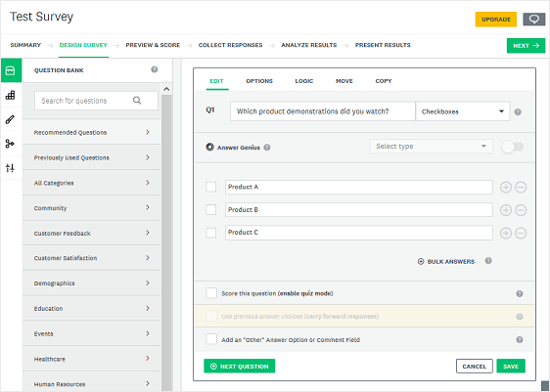Remove the Product C answer

pyautogui.click(x=521, y=233)
